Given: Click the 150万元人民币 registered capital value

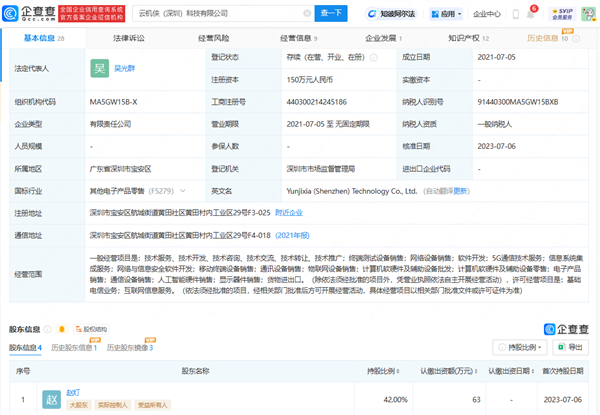Looking at the screenshot, I should (x=310, y=80).
